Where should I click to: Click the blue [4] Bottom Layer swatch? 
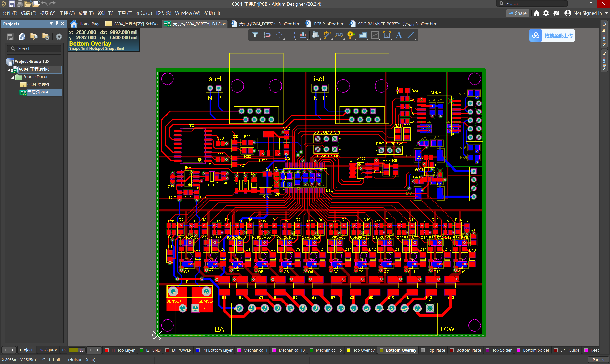pyautogui.click(x=198, y=350)
